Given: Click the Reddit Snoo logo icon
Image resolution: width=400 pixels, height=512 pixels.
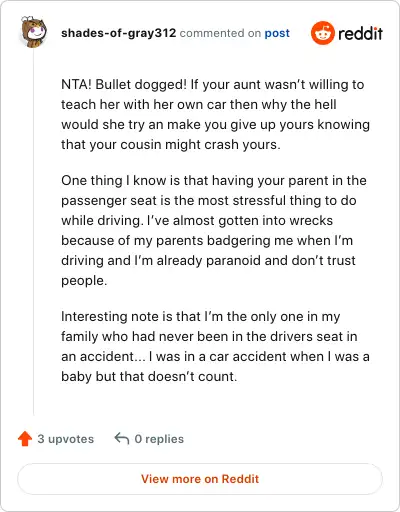Looking at the screenshot, I should 322,33.
